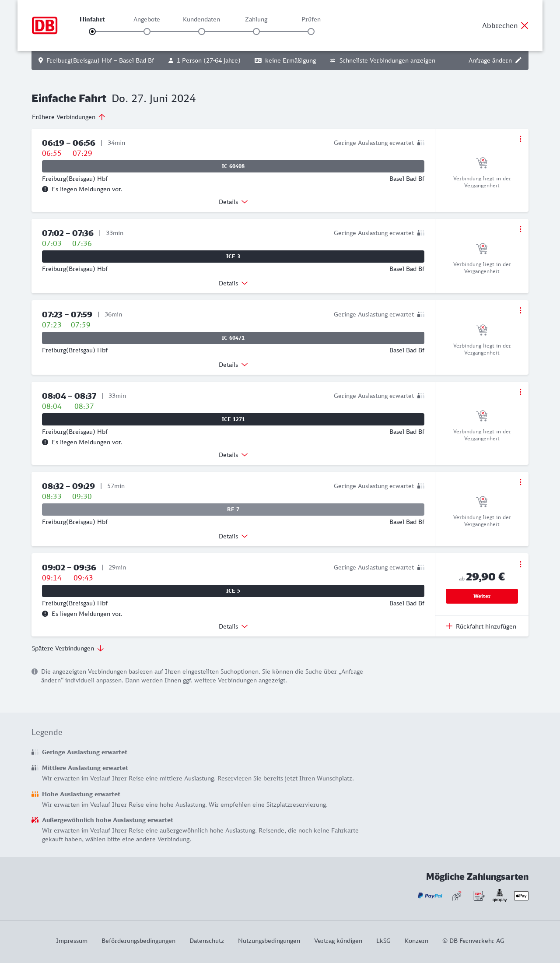Click the DB logo
This screenshot has width=560, height=963.
(x=45, y=25)
